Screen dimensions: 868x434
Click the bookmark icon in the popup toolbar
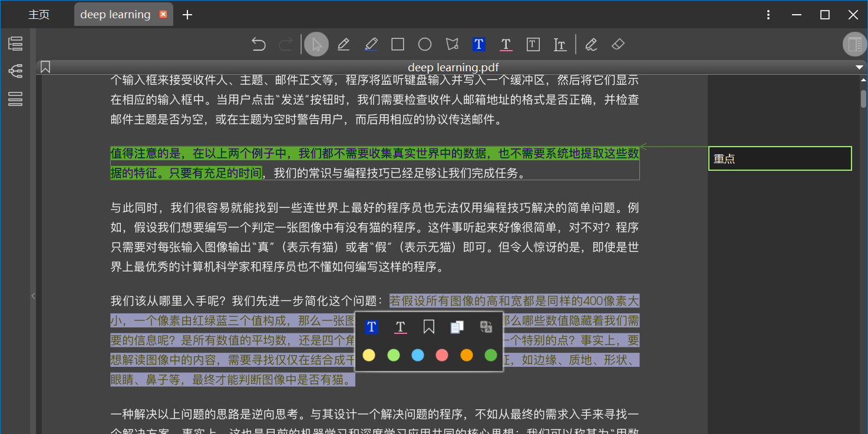[x=429, y=327]
